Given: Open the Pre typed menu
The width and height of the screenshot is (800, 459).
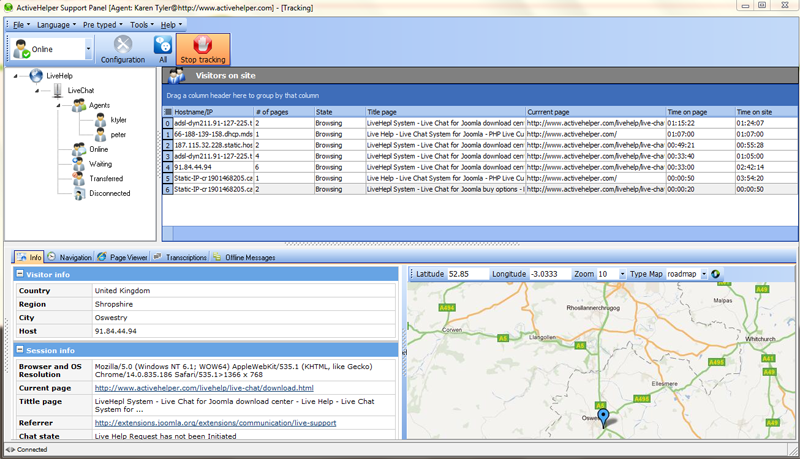Looking at the screenshot, I should (103, 24).
